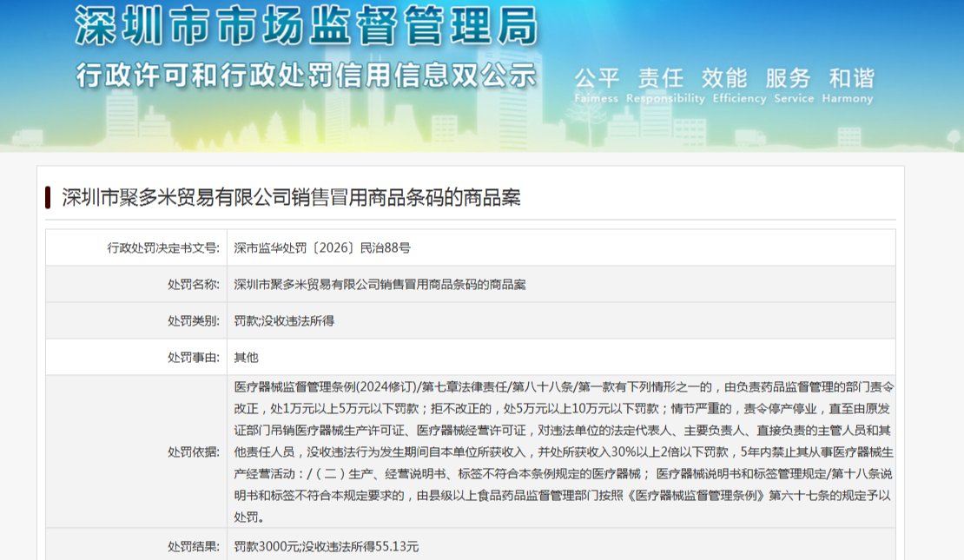The height and width of the screenshot is (560, 964).
Task: Click the 公平 Fairness slogan
Action: pos(597,85)
